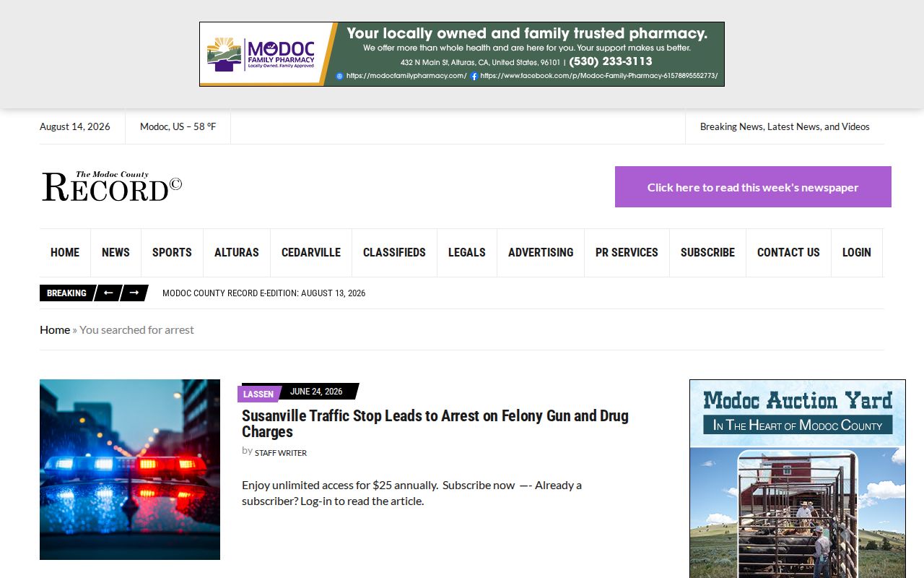Select the LASSEN category tag

pos(258,394)
